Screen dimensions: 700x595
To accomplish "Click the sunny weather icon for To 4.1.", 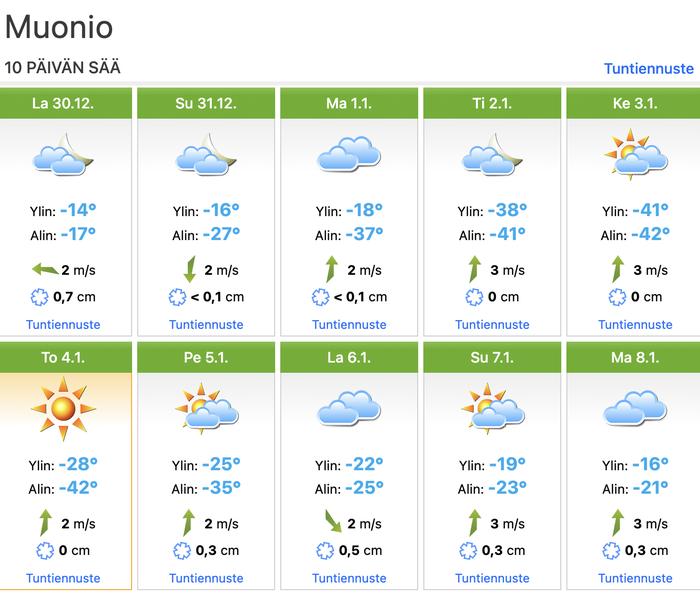I will (62, 408).
